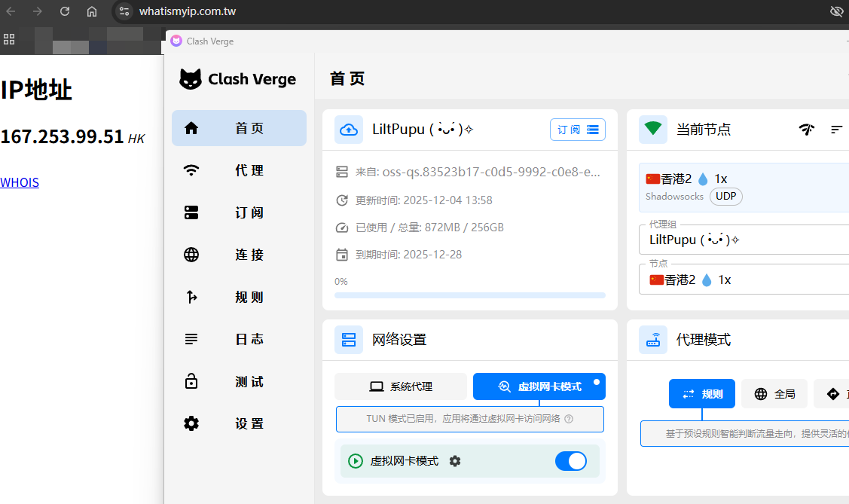Expand the 代理组 dropdown
Viewport: 849px width, 504px height.
[746, 240]
